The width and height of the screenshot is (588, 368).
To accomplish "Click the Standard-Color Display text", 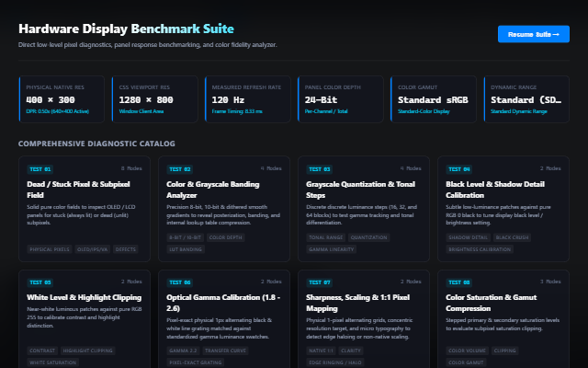I will pyautogui.click(x=424, y=111).
